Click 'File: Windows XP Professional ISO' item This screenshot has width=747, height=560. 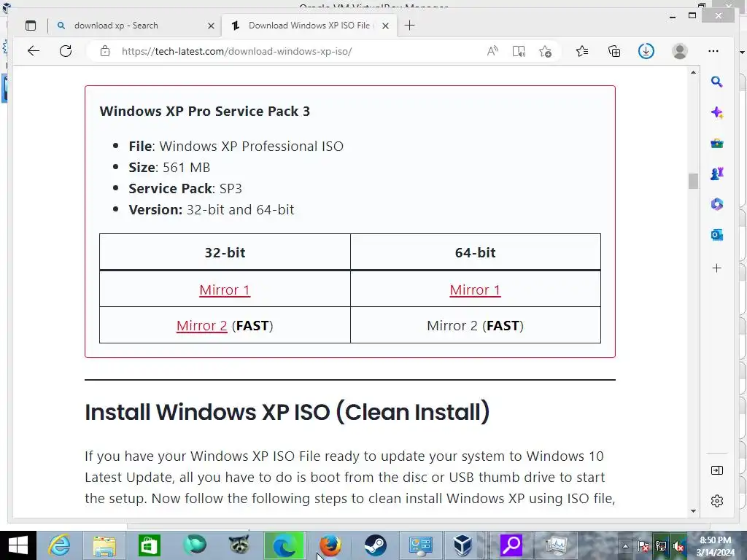pos(236,146)
